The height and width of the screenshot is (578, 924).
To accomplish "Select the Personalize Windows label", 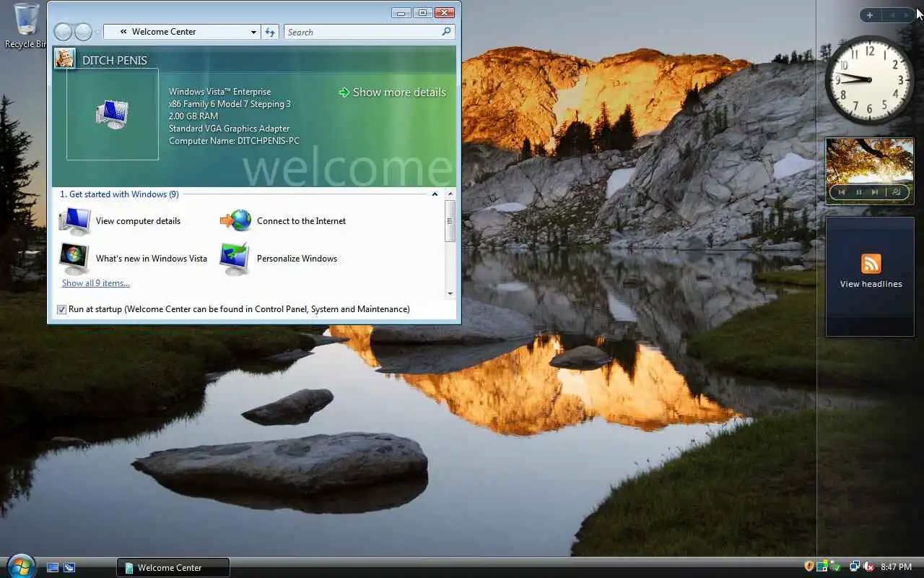I will coord(297,259).
